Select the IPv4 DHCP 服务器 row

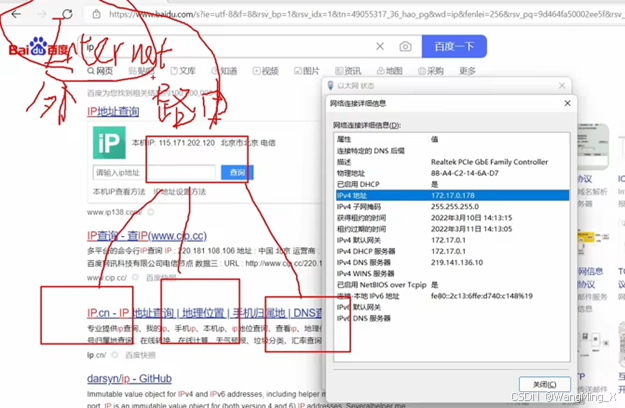click(452, 251)
